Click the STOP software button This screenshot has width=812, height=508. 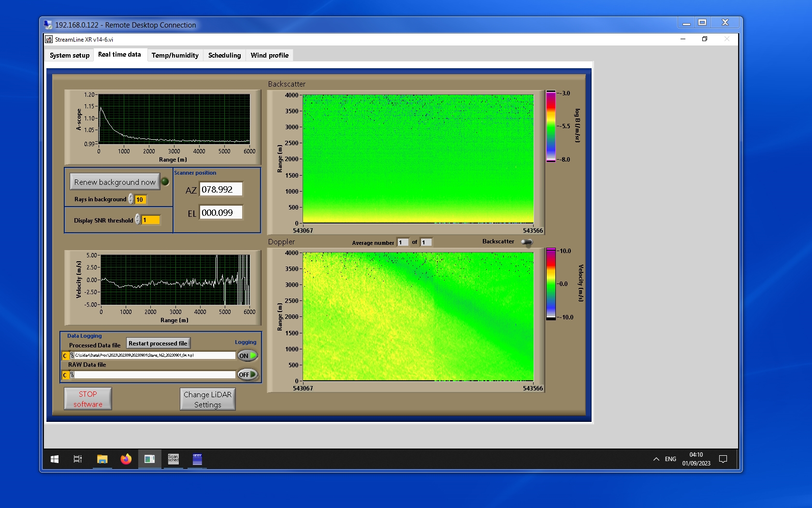pyautogui.click(x=88, y=399)
